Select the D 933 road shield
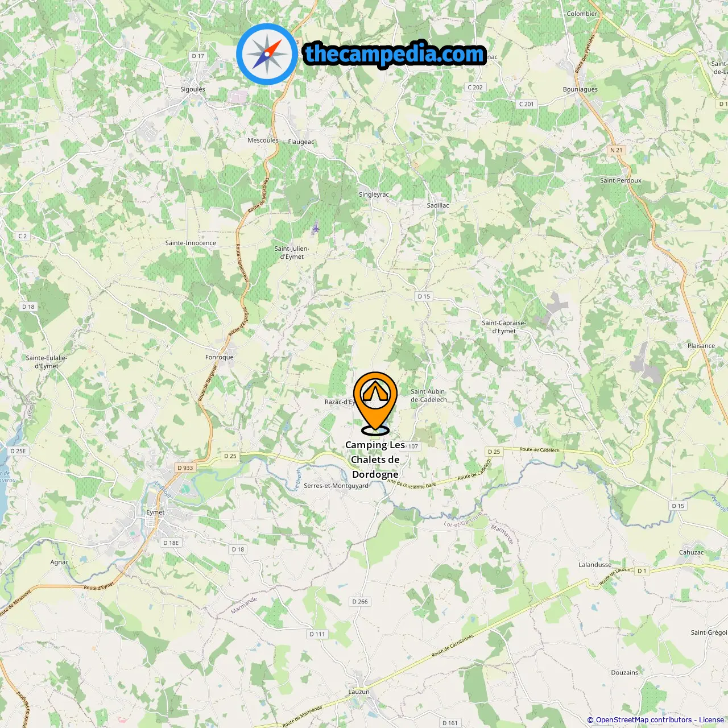Image resolution: width=728 pixels, height=728 pixels. tap(185, 468)
